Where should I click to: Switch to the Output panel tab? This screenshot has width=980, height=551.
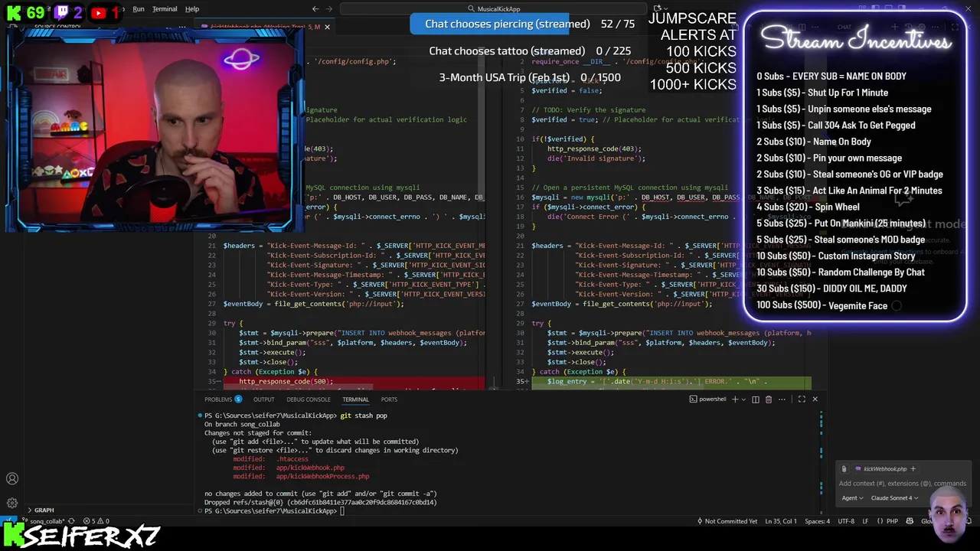point(263,399)
